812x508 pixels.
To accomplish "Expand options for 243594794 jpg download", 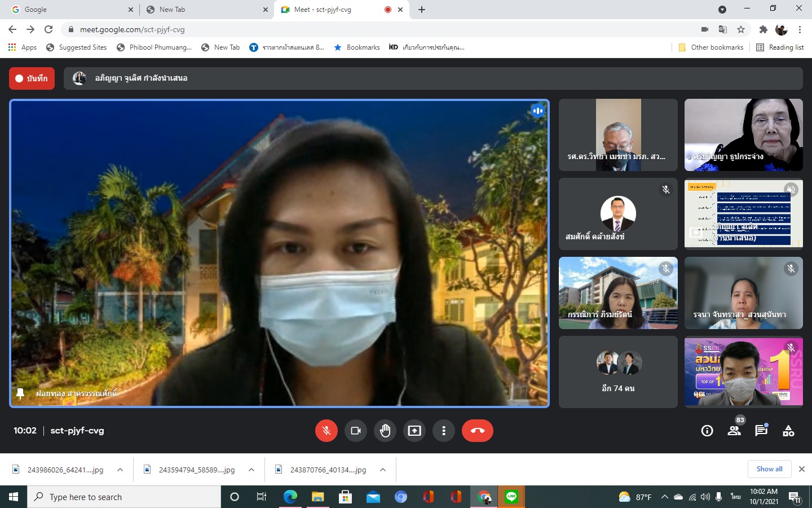I will pos(251,470).
